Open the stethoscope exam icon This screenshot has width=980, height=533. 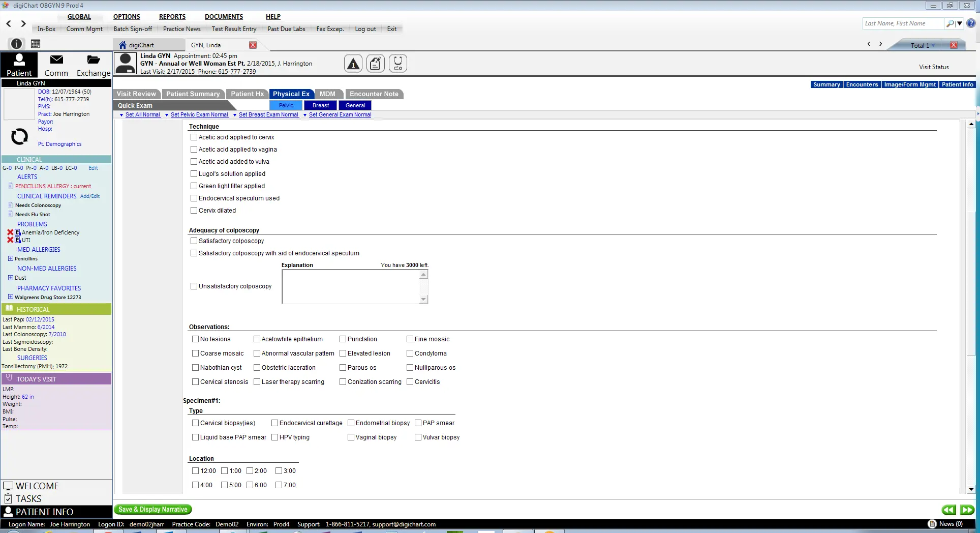[x=398, y=63]
